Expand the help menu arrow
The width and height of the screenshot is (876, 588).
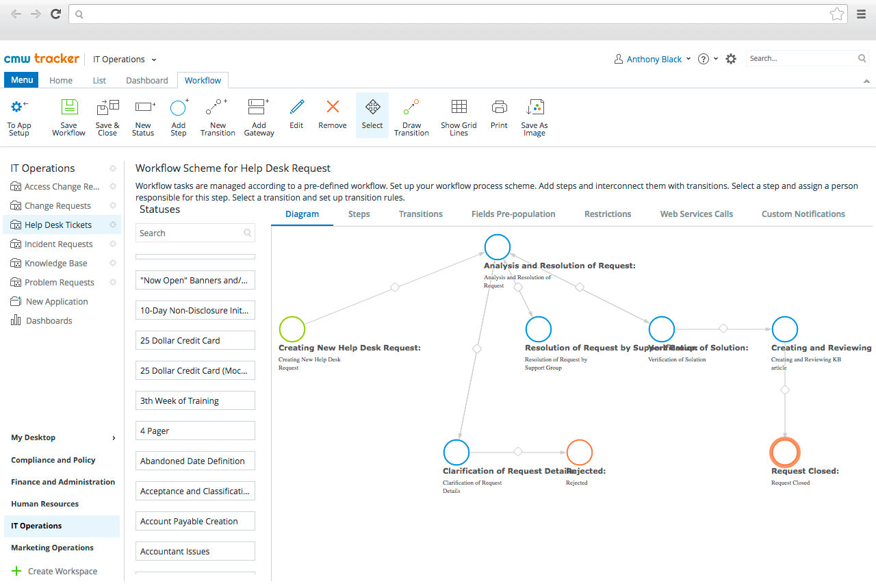tap(716, 59)
